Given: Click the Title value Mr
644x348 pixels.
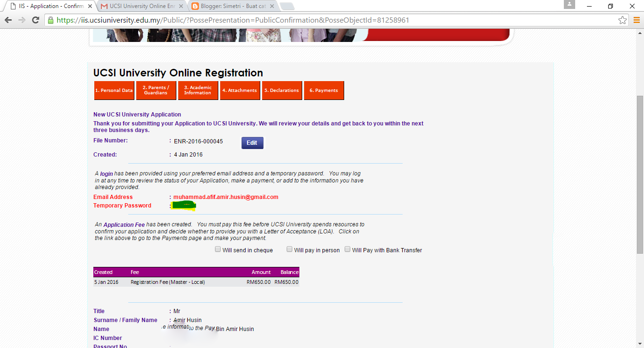Looking at the screenshot, I should pos(177,311).
